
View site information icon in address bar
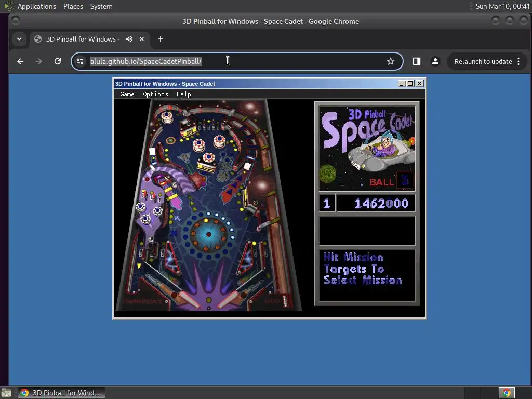(80, 61)
